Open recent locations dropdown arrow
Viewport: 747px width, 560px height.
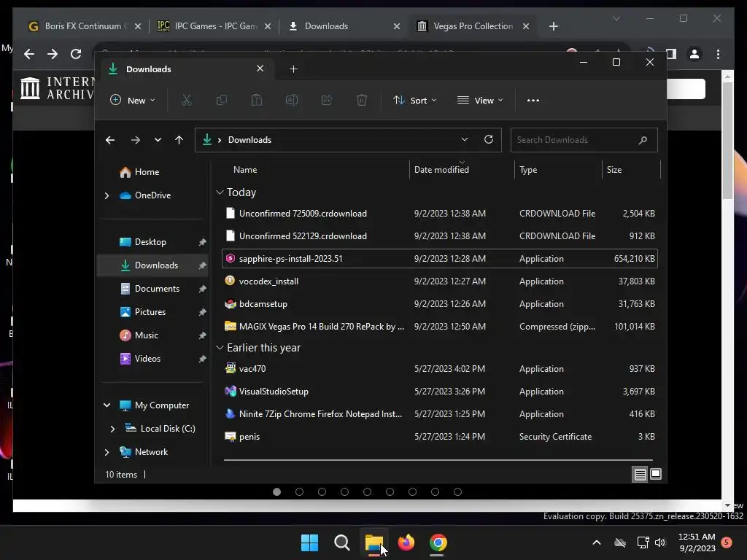(158, 140)
